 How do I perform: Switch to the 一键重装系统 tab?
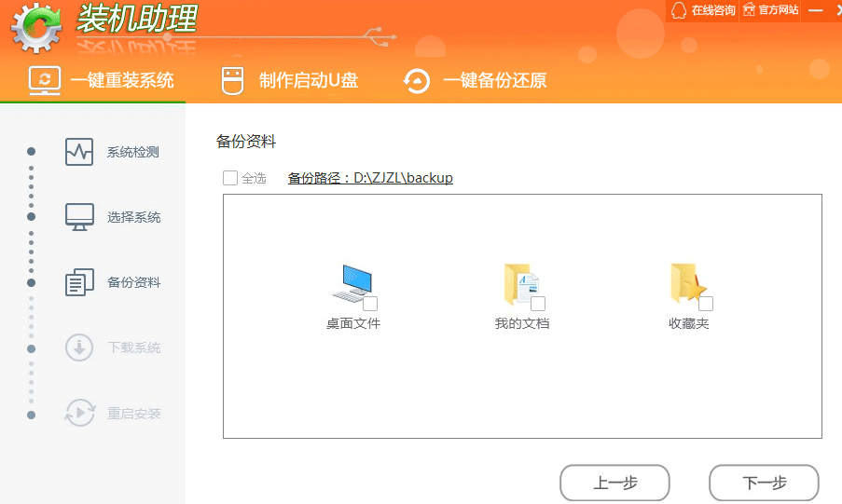[102, 80]
